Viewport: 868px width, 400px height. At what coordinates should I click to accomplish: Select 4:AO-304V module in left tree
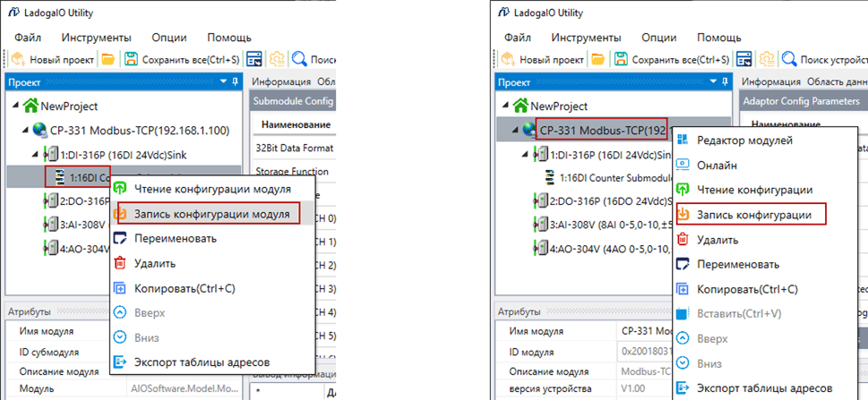pyautogui.click(x=85, y=249)
